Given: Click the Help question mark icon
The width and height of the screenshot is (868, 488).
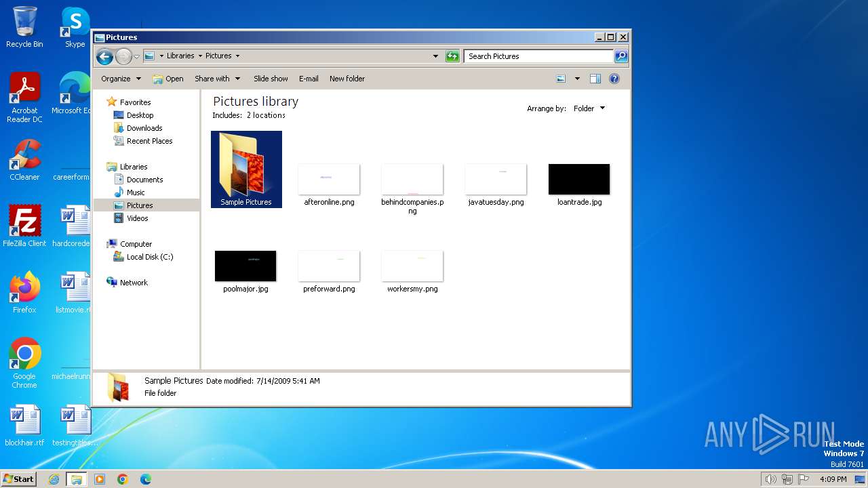Looking at the screenshot, I should [614, 79].
